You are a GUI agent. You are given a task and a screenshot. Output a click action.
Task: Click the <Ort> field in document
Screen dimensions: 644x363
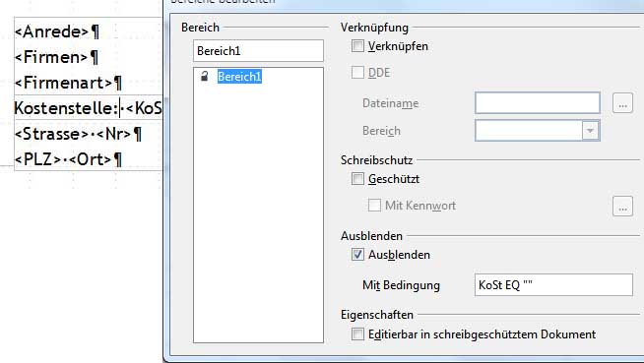(x=91, y=159)
